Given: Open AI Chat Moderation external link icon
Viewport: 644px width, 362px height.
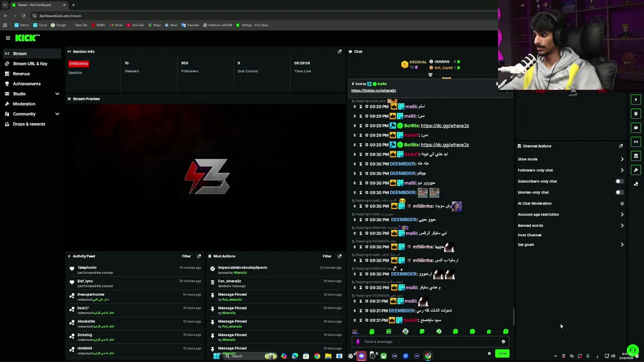Looking at the screenshot, I should coord(622,204).
